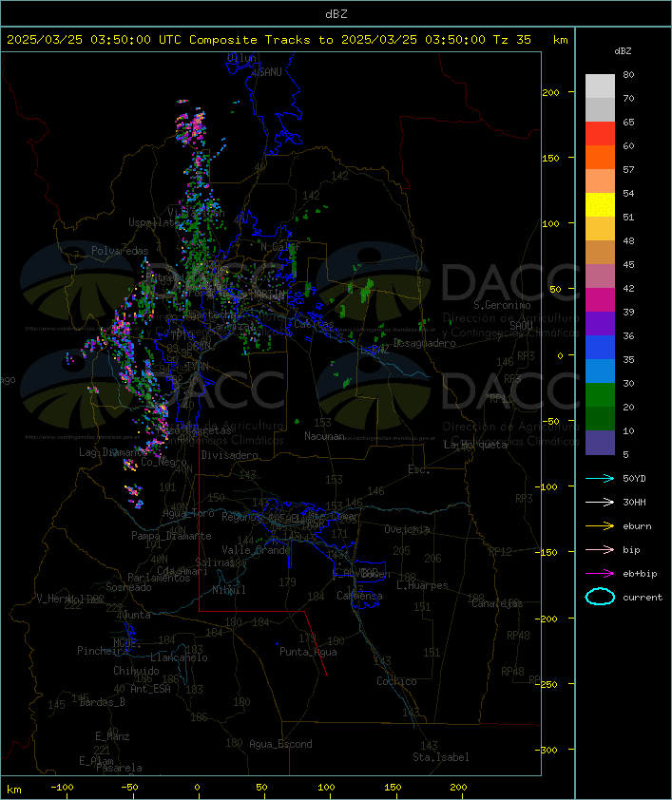The image size is (672, 800).
Task: Click the -100 tick on the horizontal axis
Action: (62, 788)
